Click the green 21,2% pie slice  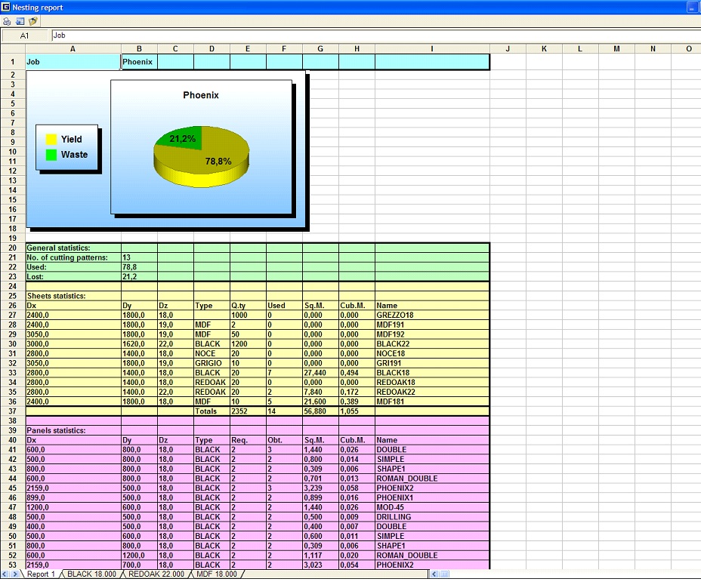178,139
